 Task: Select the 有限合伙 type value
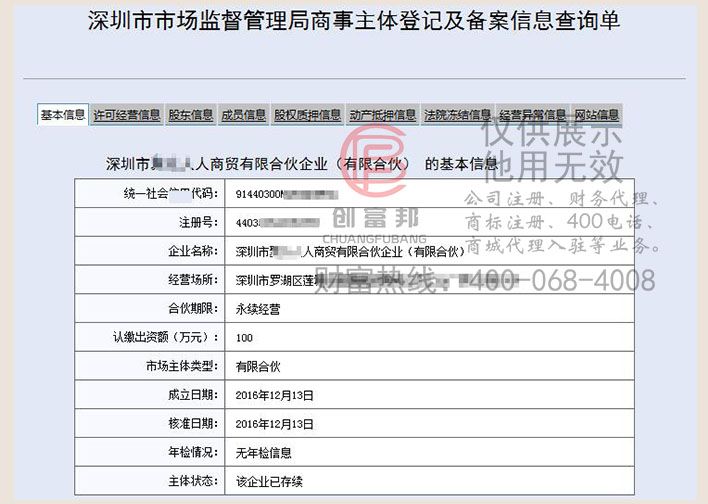[x=258, y=367]
